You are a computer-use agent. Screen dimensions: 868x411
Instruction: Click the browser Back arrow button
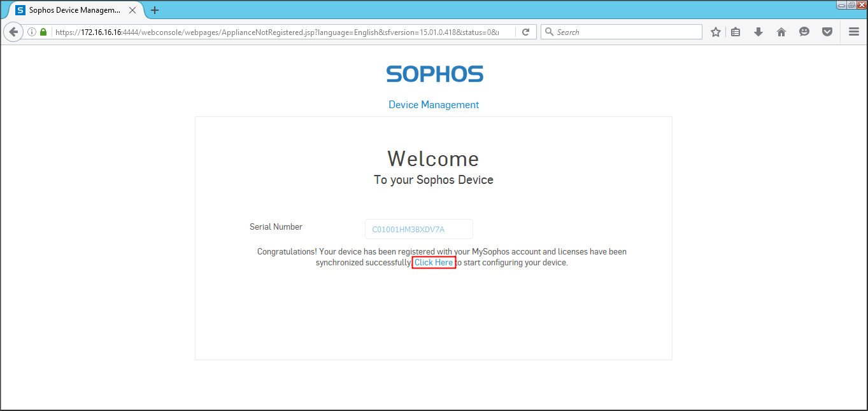pyautogui.click(x=13, y=32)
